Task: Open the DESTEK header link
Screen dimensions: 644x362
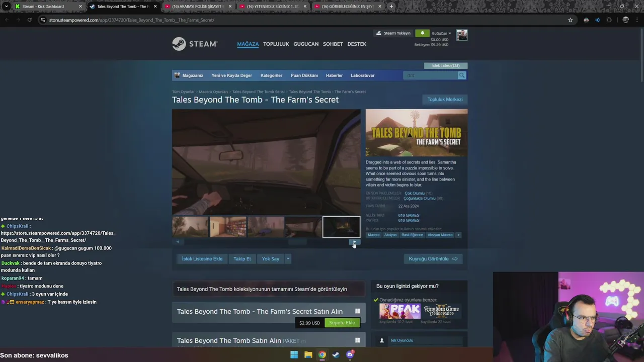Action: click(357, 44)
